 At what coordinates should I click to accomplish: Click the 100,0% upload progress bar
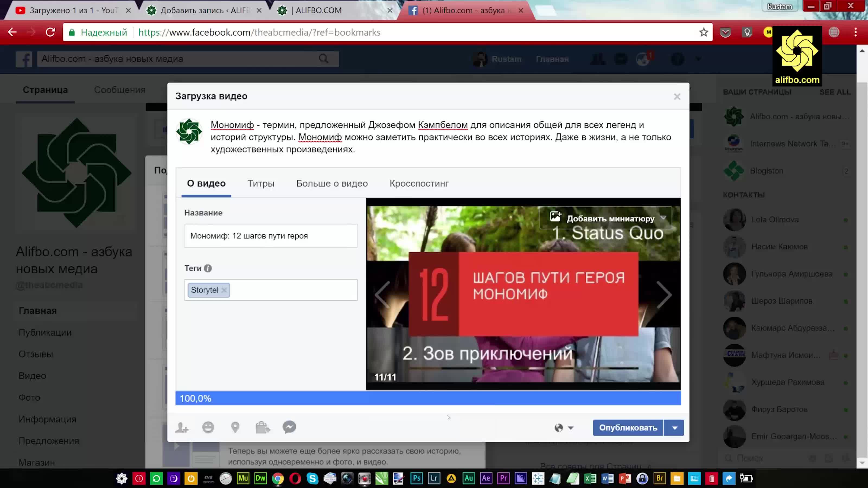coord(428,399)
